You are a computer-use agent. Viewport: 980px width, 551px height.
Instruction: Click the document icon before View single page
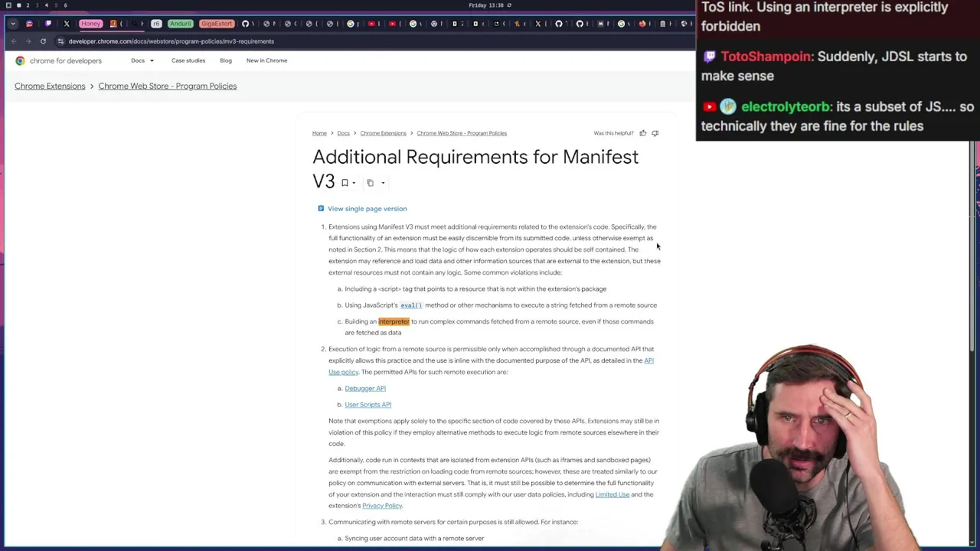click(321, 208)
